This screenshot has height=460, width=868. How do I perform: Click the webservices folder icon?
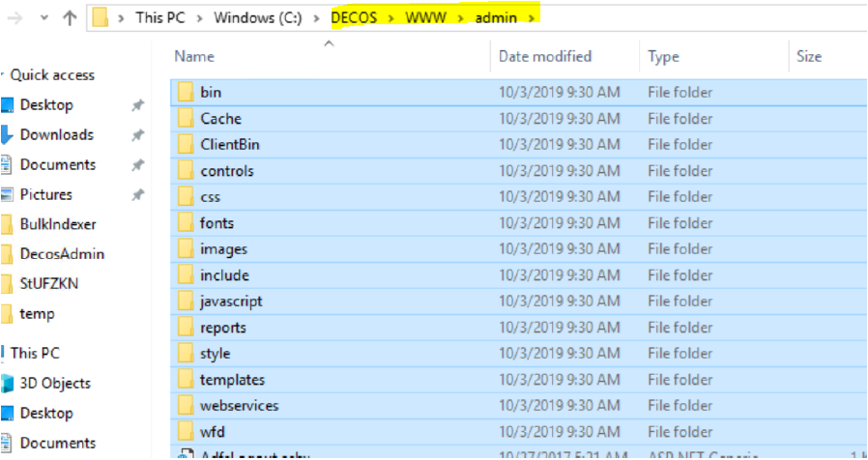click(x=186, y=405)
